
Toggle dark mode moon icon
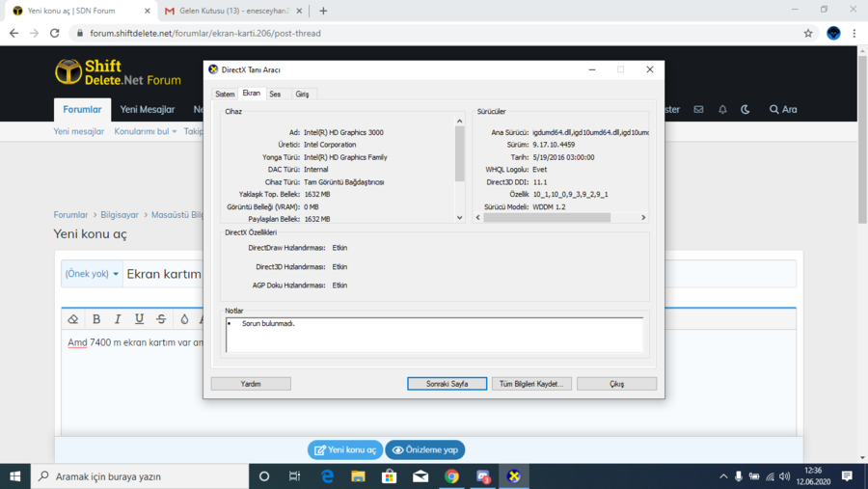pyautogui.click(x=746, y=110)
